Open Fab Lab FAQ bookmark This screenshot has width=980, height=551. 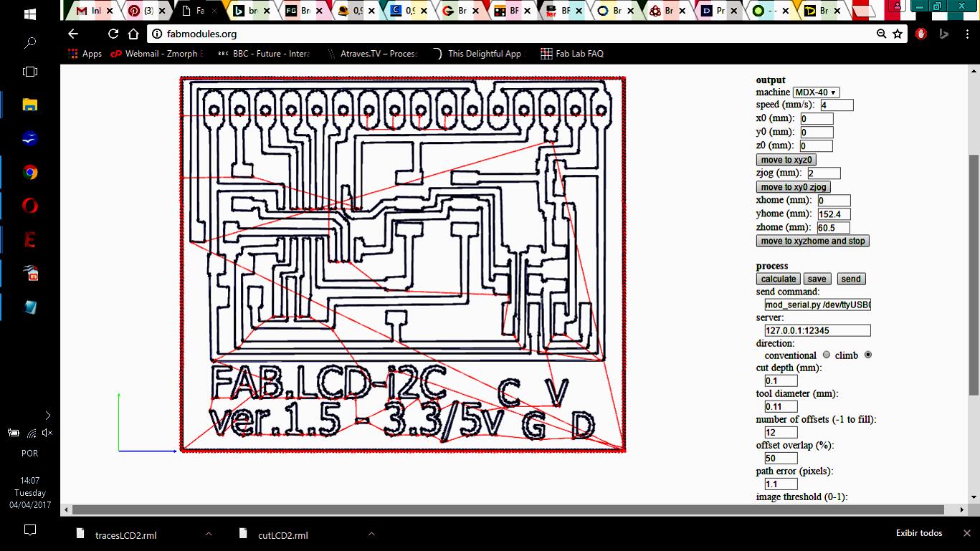572,54
